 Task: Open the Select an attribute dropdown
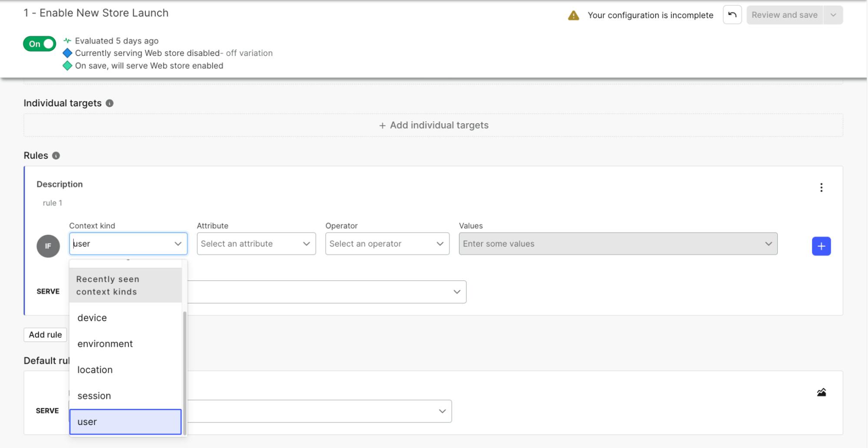(256, 244)
